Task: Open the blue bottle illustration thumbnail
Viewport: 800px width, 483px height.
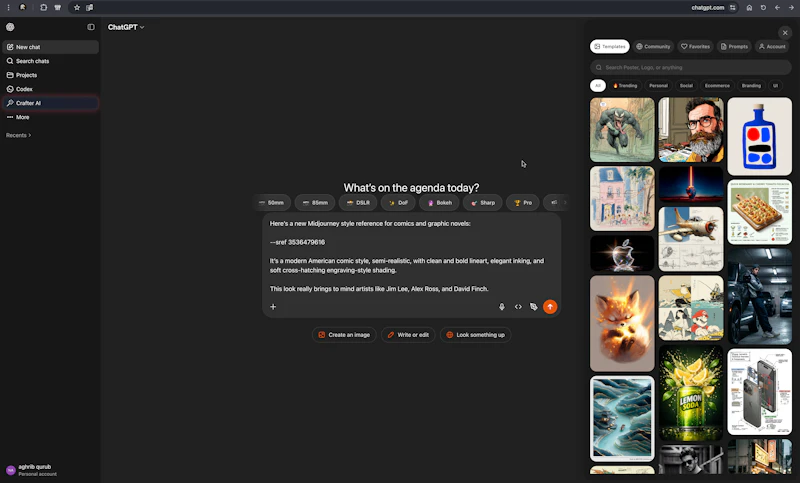Action: 760,136
